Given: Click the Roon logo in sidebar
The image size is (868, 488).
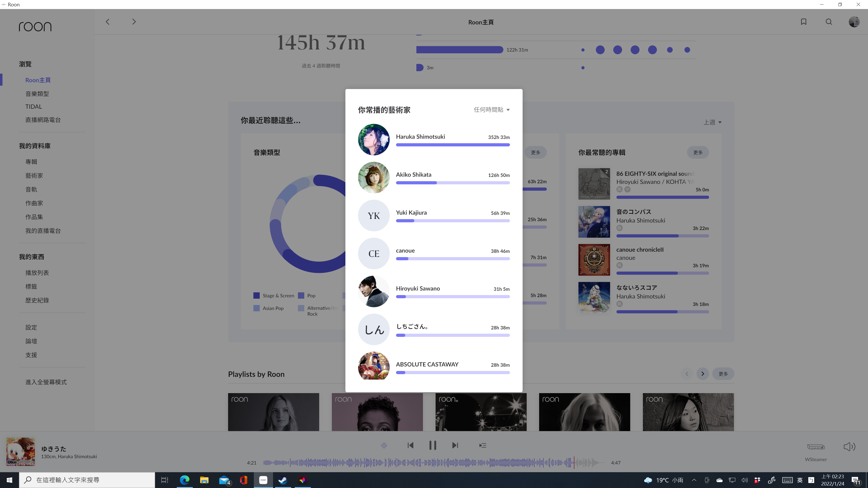Looking at the screenshot, I should (x=35, y=27).
